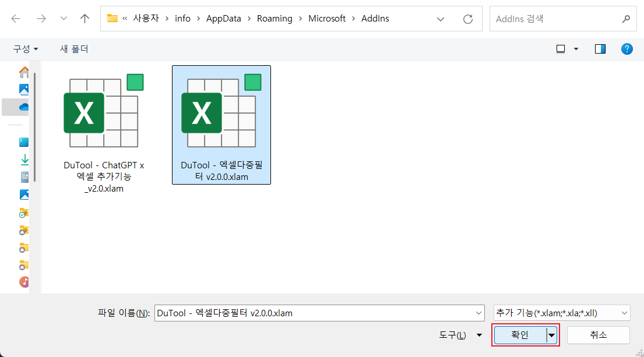Toggle the preview pane icon
The height and width of the screenshot is (357, 644).
(600, 49)
